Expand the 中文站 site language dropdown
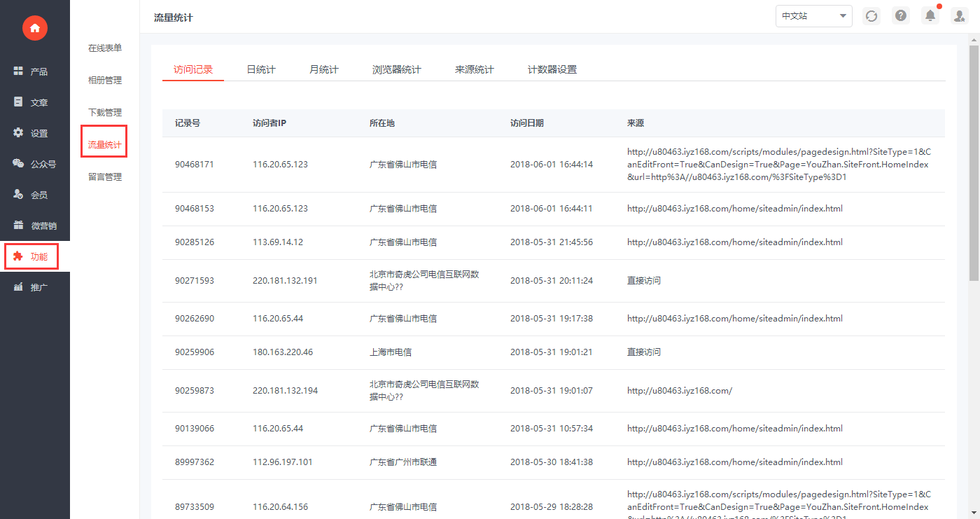 point(814,16)
